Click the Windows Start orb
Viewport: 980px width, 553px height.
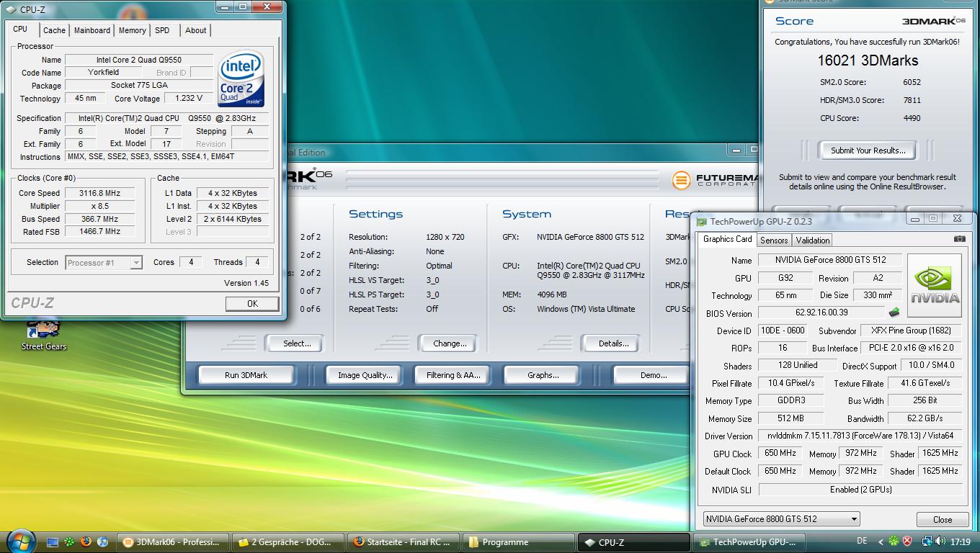20,541
